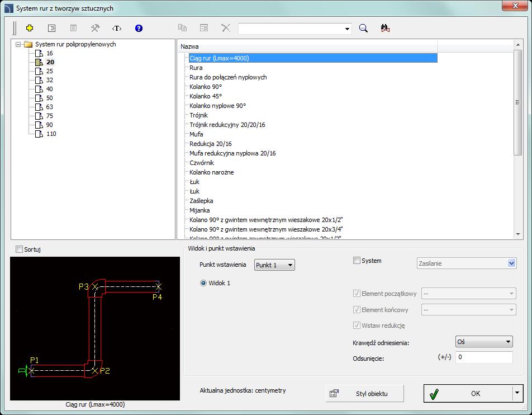
Task: Select Mufa redukcyjna nyplowa 20/16
Action: point(232,153)
